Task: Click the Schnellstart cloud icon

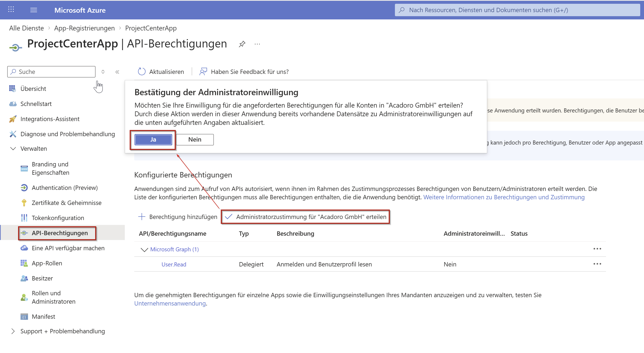Action: [13, 104]
